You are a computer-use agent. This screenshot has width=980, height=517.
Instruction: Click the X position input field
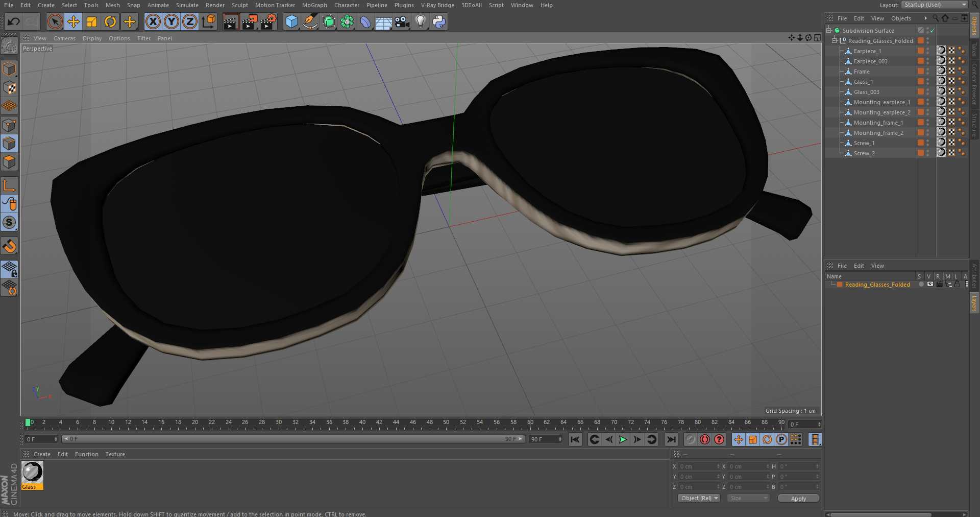699,466
